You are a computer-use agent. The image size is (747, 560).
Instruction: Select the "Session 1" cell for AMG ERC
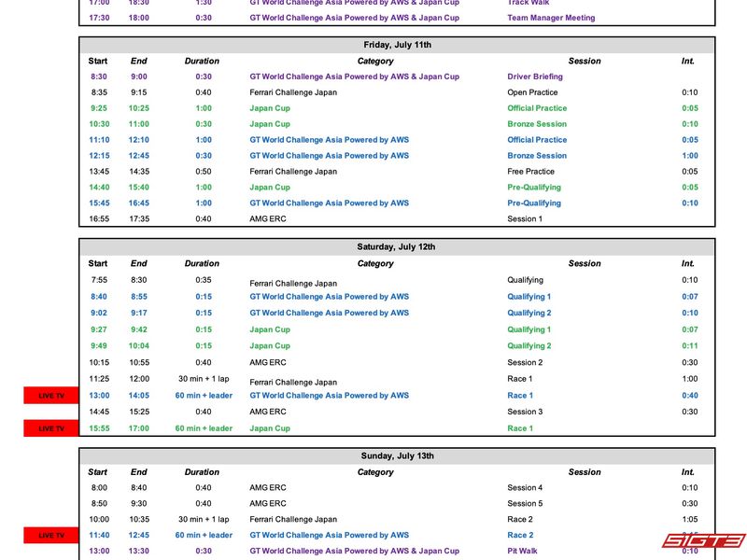[x=525, y=219]
